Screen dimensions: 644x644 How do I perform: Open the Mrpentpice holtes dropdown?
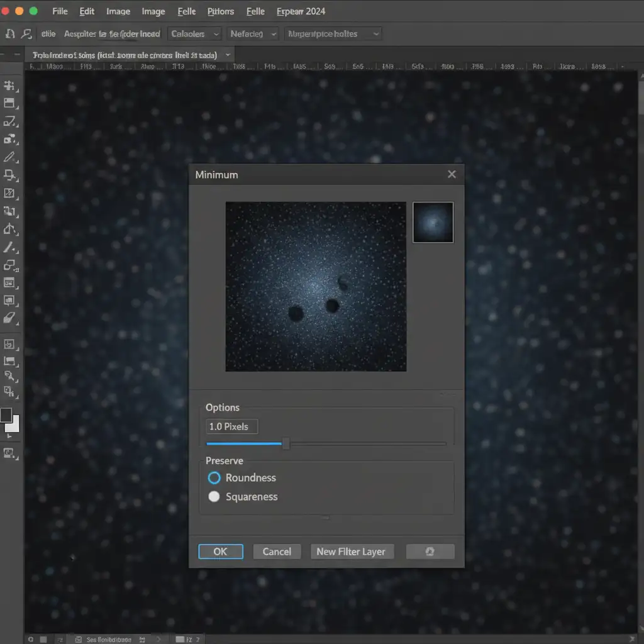(x=333, y=34)
